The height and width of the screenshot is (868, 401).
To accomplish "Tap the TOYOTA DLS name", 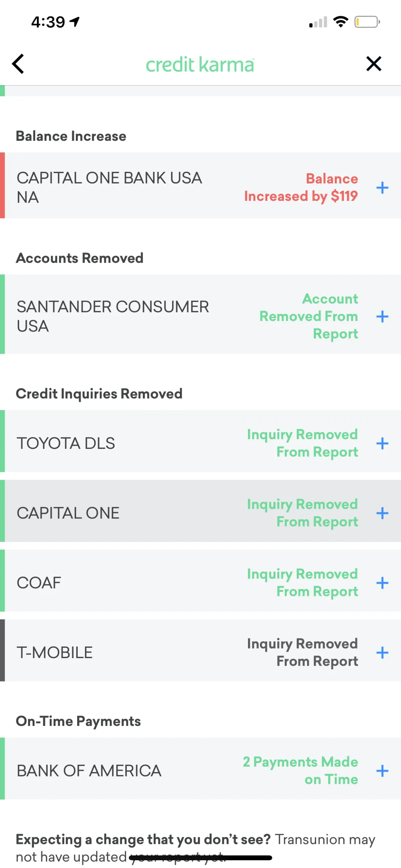I will [66, 443].
